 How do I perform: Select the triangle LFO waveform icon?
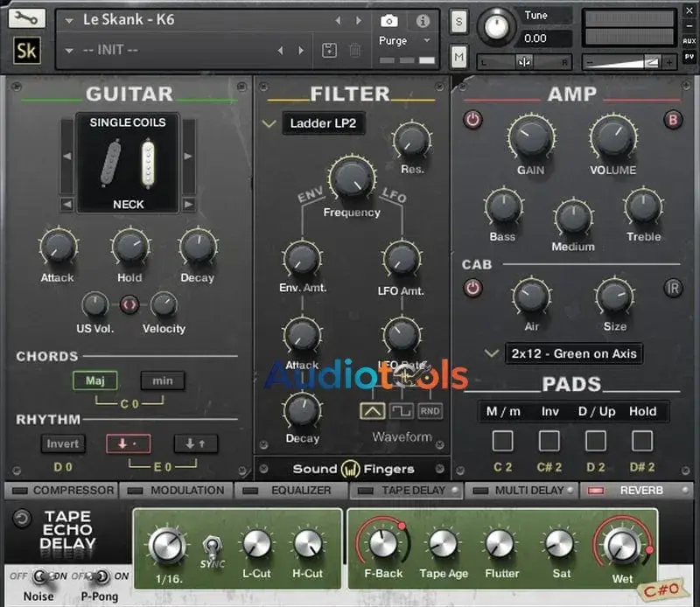point(372,411)
